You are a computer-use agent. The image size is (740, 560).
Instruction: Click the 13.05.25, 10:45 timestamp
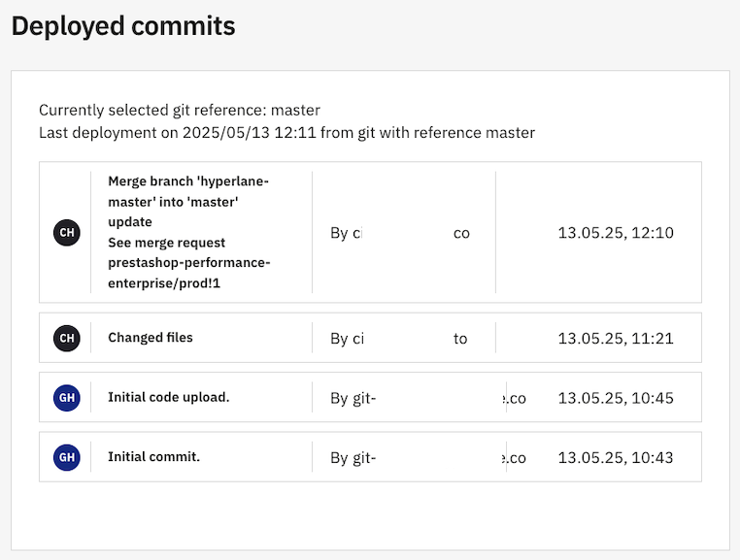tap(616, 398)
